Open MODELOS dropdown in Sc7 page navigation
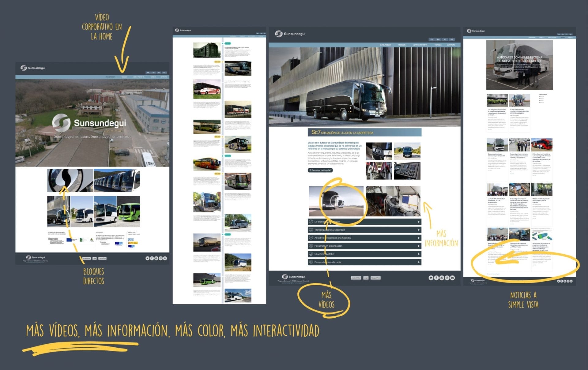 pos(402,45)
